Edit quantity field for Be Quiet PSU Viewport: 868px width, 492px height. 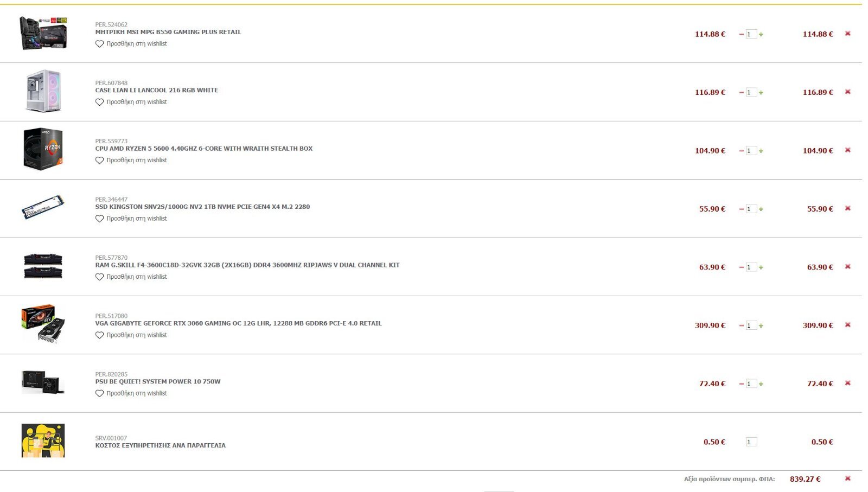[x=751, y=384]
